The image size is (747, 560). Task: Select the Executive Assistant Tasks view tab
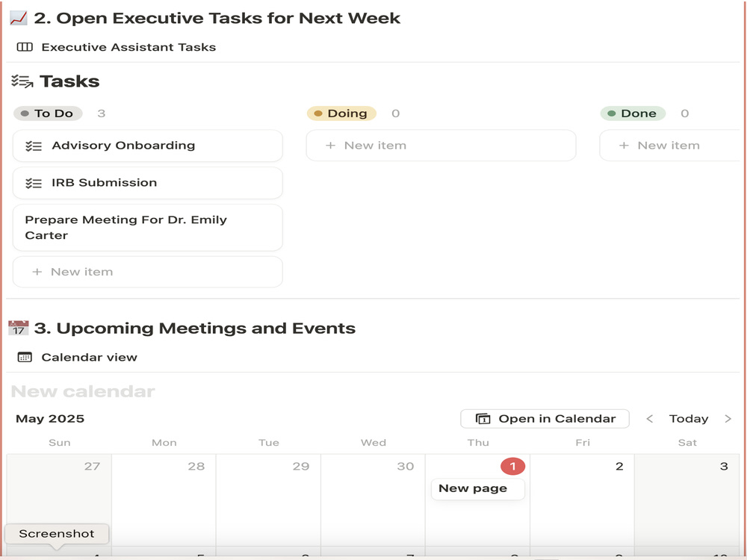coord(117,47)
